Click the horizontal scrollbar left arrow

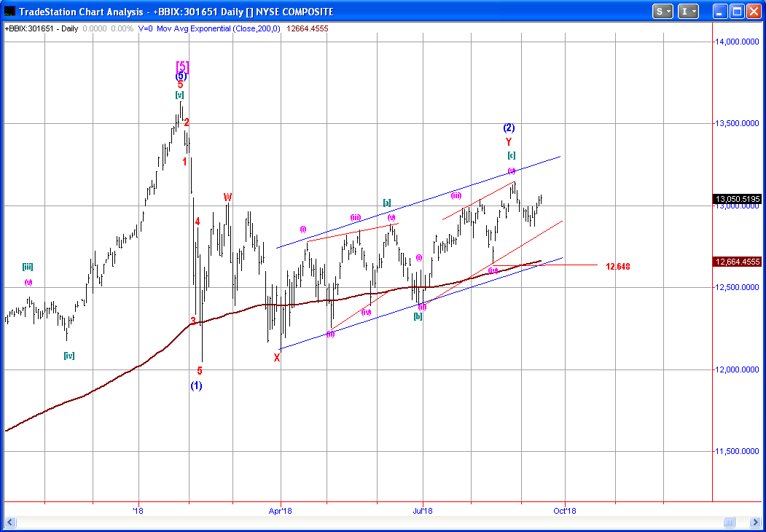tap(9, 521)
